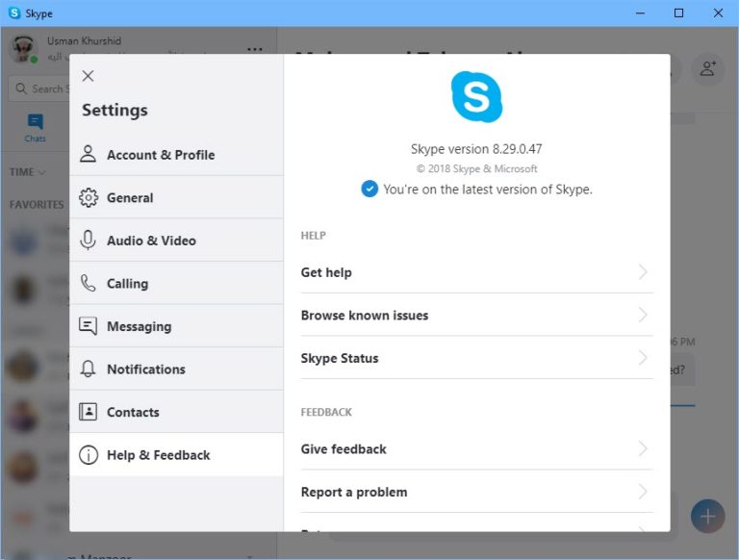This screenshot has height=560, width=739.
Task: Click the HELP section header
Action: (x=313, y=235)
